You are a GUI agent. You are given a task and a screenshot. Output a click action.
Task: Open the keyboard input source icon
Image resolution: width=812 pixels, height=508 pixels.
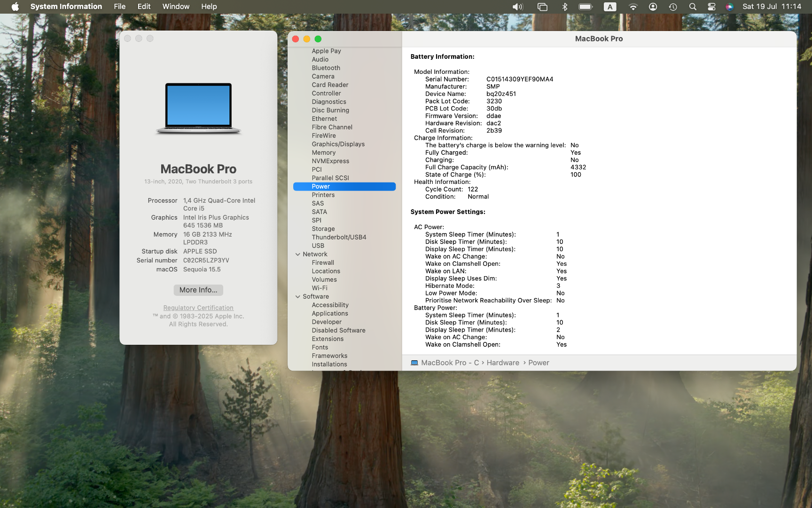tap(610, 7)
